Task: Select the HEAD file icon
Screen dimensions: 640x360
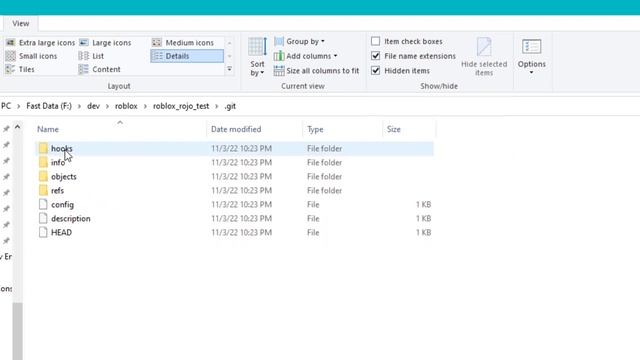Action: (x=43, y=232)
